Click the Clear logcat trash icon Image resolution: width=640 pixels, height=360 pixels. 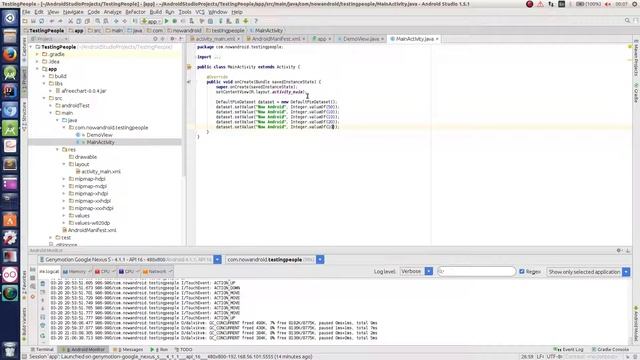[x=43, y=284]
